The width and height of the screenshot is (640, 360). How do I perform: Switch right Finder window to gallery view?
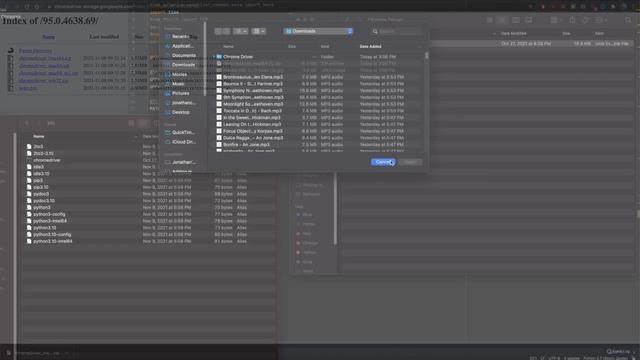click(x=528, y=20)
